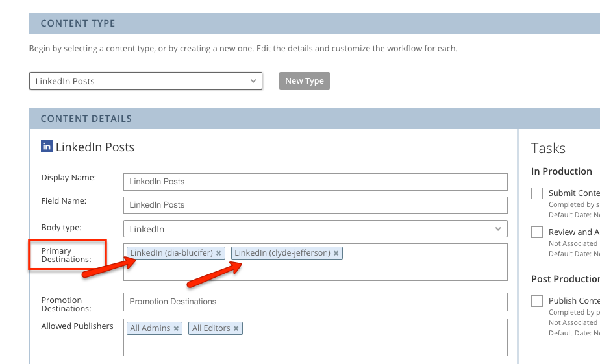Viewport: 600px width, 364px height.
Task: Click the Field Name input field
Action: [316, 205]
